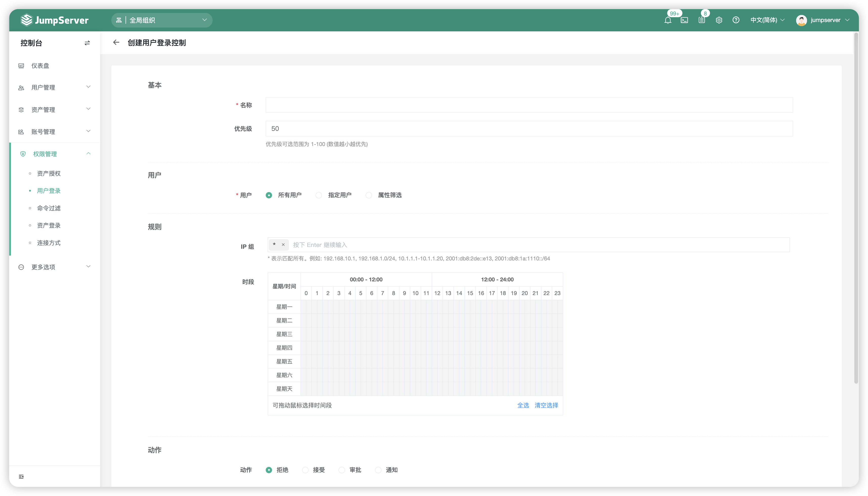The image size is (868, 496).
Task: Select the 拒绝 action radio
Action: pos(269,470)
